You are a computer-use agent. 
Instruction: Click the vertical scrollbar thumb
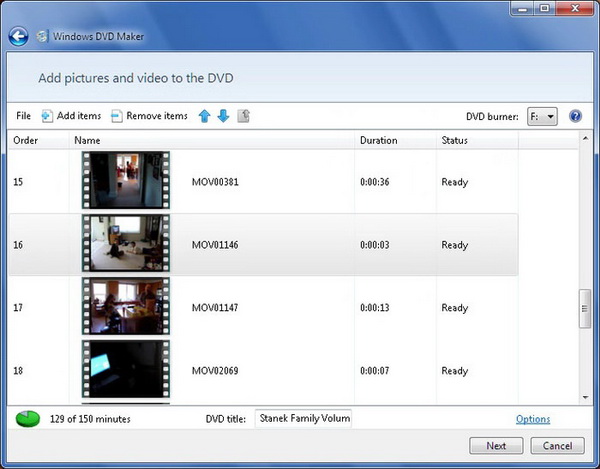[585, 309]
